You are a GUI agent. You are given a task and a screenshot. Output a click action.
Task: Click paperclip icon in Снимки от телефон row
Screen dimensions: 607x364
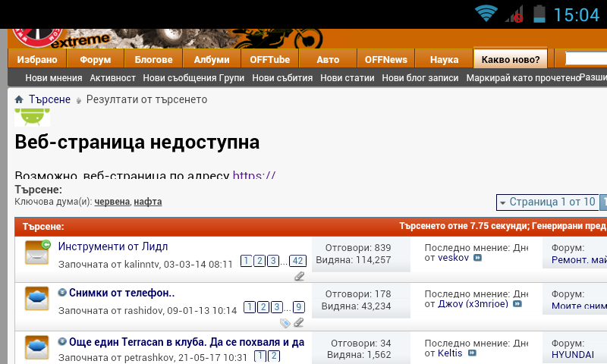pos(298,322)
